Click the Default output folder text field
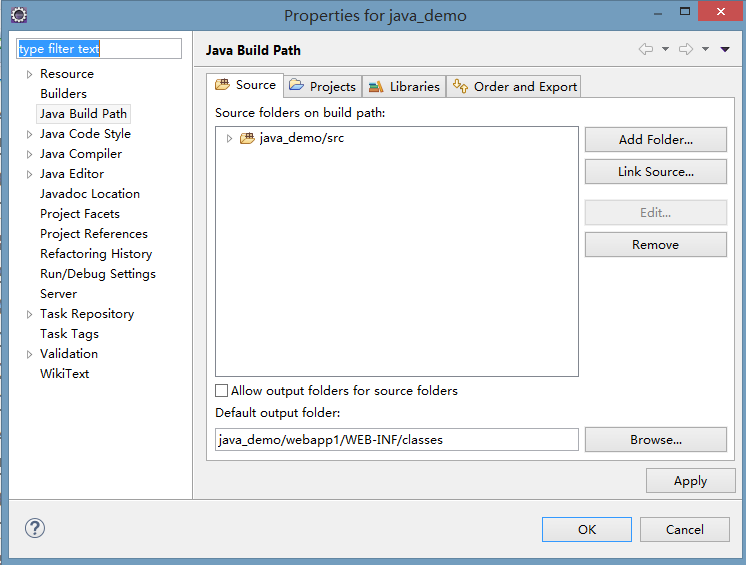Image resolution: width=746 pixels, height=565 pixels. [396, 440]
